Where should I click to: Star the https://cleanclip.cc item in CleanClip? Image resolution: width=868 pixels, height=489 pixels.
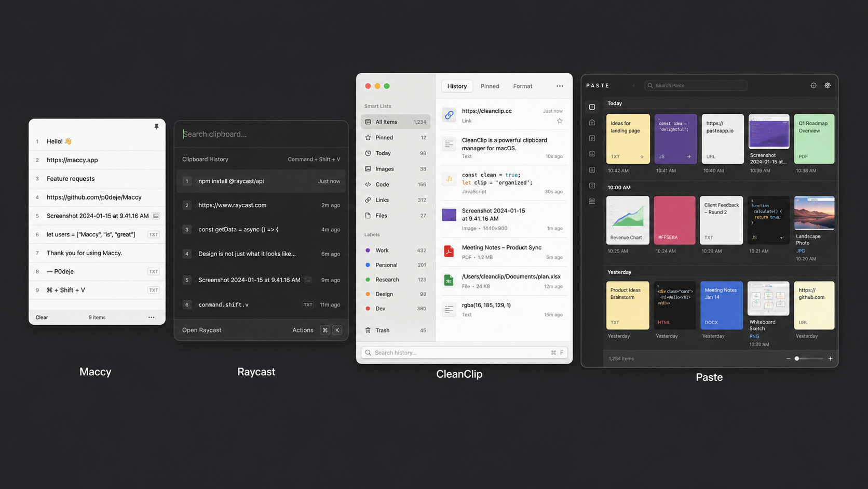click(x=560, y=121)
